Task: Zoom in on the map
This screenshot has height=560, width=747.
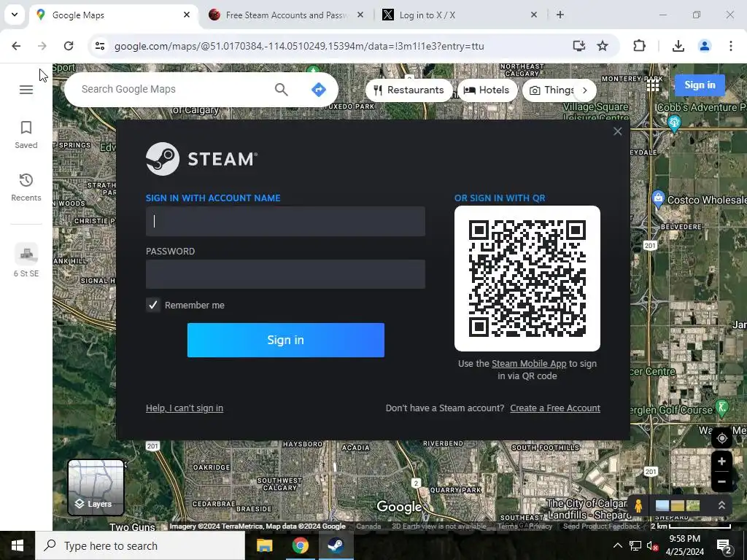Action: (x=721, y=461)
